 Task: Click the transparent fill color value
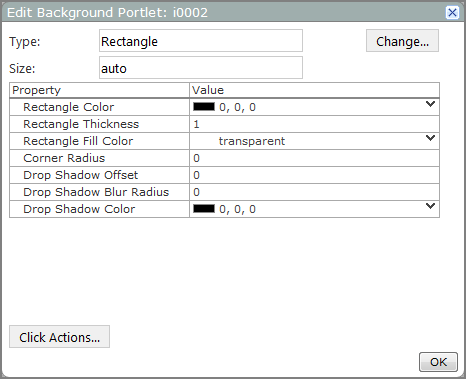(x=252, y=141)
